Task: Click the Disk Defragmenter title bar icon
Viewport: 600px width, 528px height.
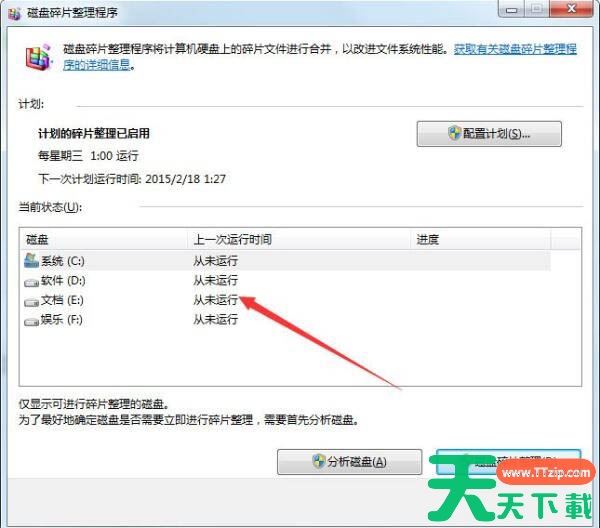Action: click(x=15, y=13)
